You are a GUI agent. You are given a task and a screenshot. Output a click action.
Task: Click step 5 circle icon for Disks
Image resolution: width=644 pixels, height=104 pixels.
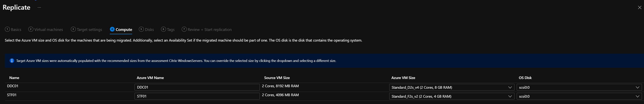coord(141,29)
